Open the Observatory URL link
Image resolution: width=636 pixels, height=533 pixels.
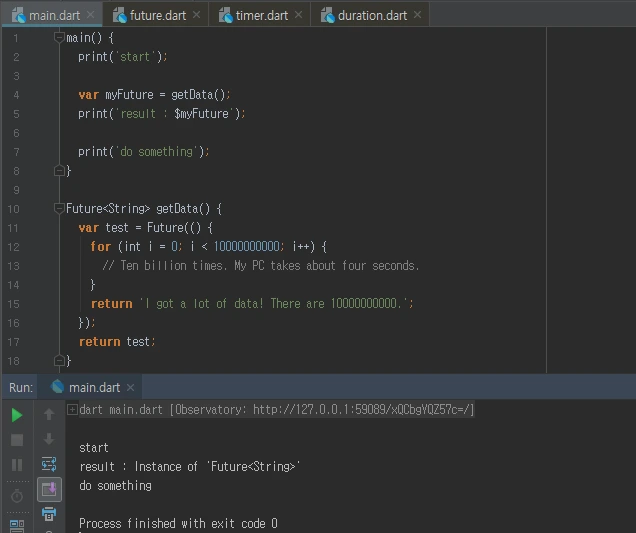coord(361,409)
